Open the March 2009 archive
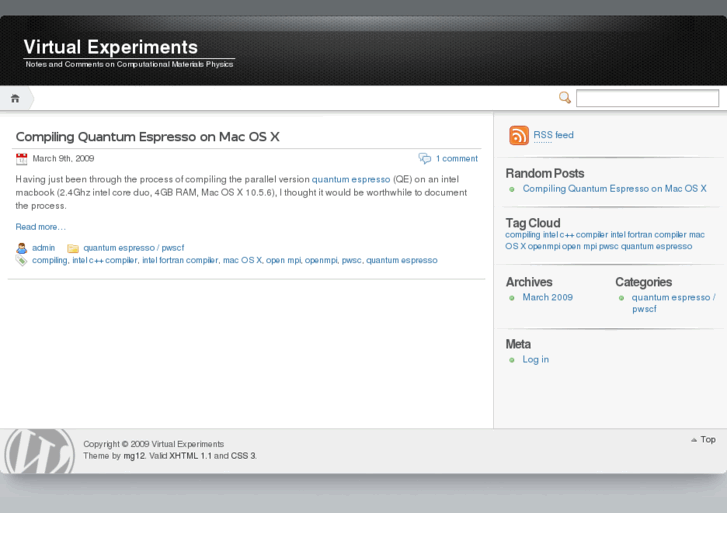 [x=547, y=297]
